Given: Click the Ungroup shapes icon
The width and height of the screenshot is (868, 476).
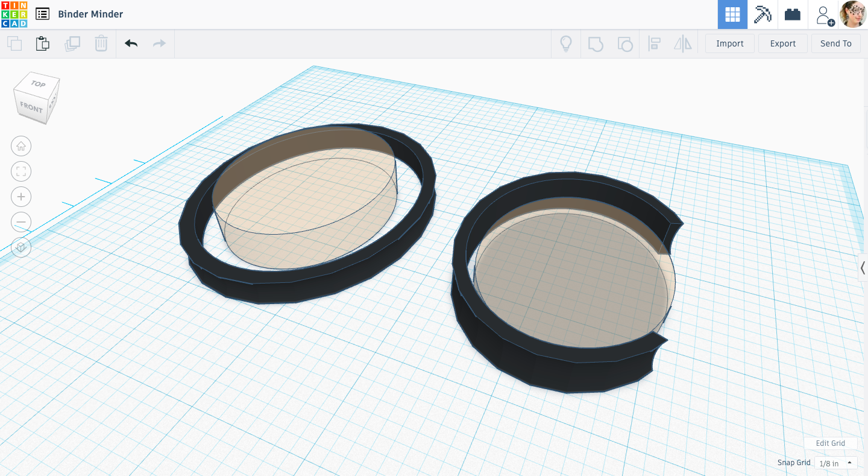Looking at the screenshot, I should 625,44.
